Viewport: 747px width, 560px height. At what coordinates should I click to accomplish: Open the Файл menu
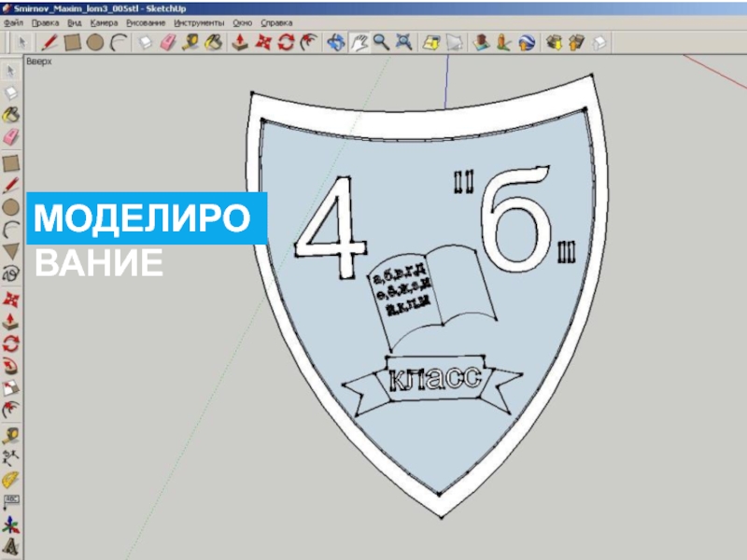(x=13, y=22)
